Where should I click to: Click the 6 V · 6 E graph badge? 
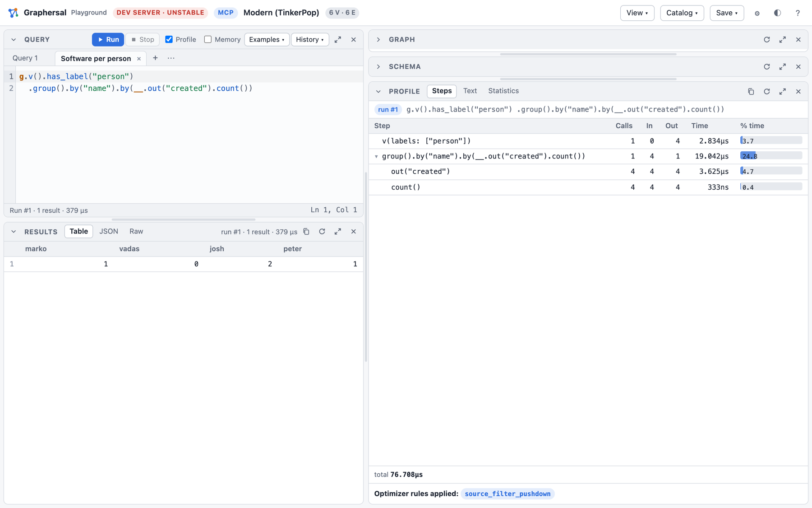pos(342,13)
